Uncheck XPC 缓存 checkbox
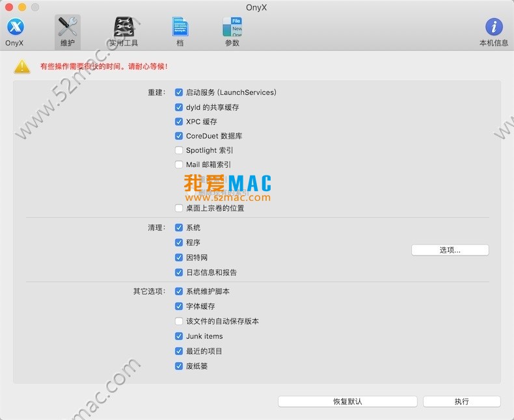 [x=179, y=122]
